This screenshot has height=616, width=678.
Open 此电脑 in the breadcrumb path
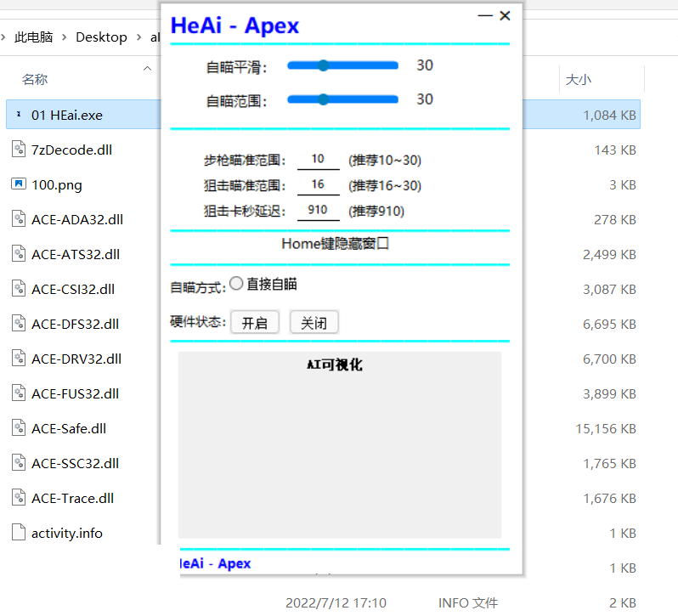tap(34, 37)
